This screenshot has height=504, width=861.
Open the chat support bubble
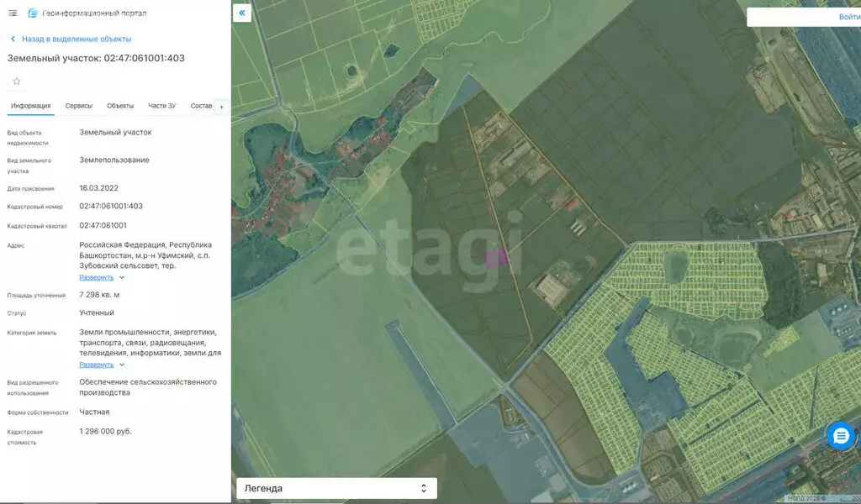pos(840,435)
